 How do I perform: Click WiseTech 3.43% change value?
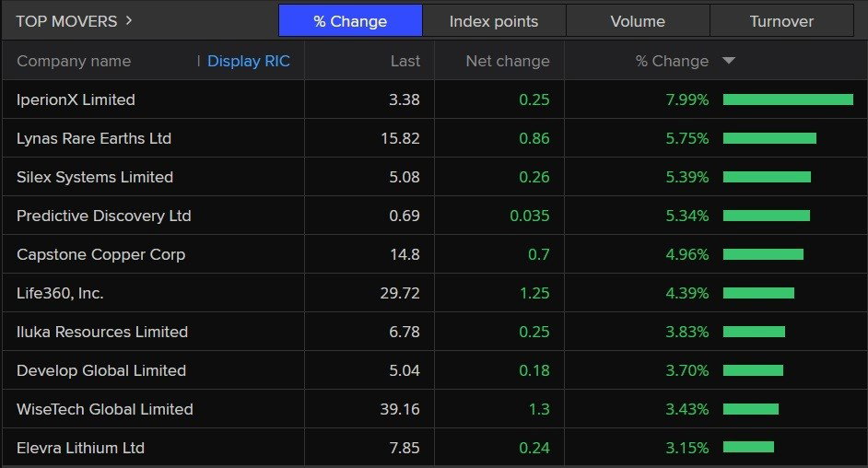pyautogui.click(x=687, y=409)
